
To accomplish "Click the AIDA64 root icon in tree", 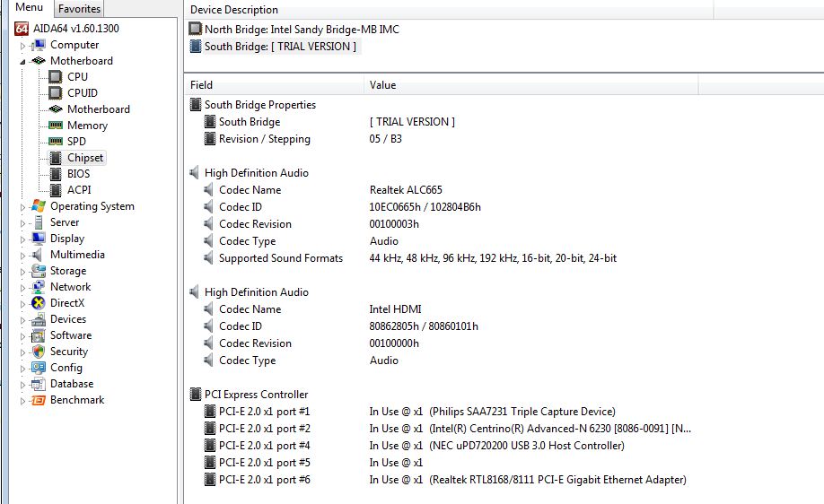I will [22, 29].
